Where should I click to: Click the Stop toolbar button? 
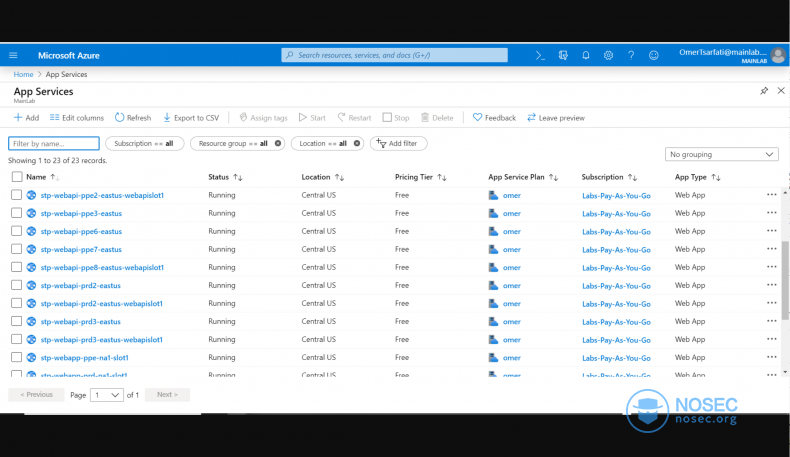396,118
